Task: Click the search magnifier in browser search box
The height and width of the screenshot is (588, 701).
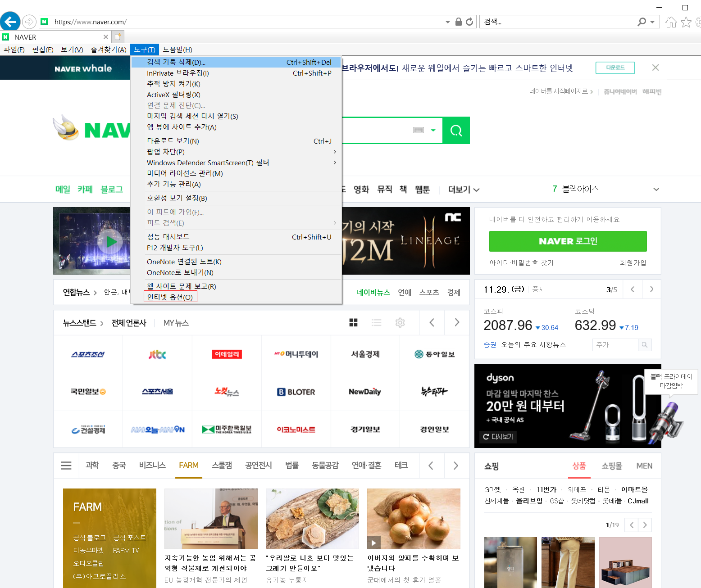Action: point(642,22)
